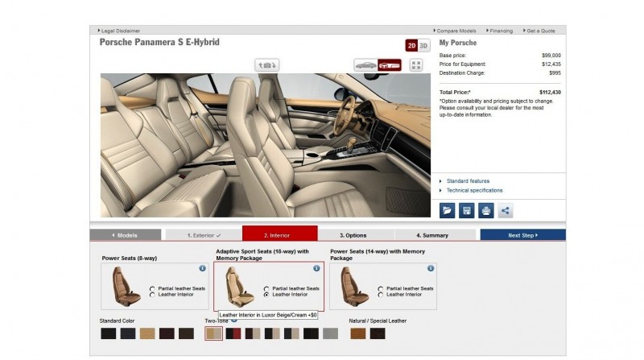
Task: Open the 3. Options tab
Action: click(356, 235)
